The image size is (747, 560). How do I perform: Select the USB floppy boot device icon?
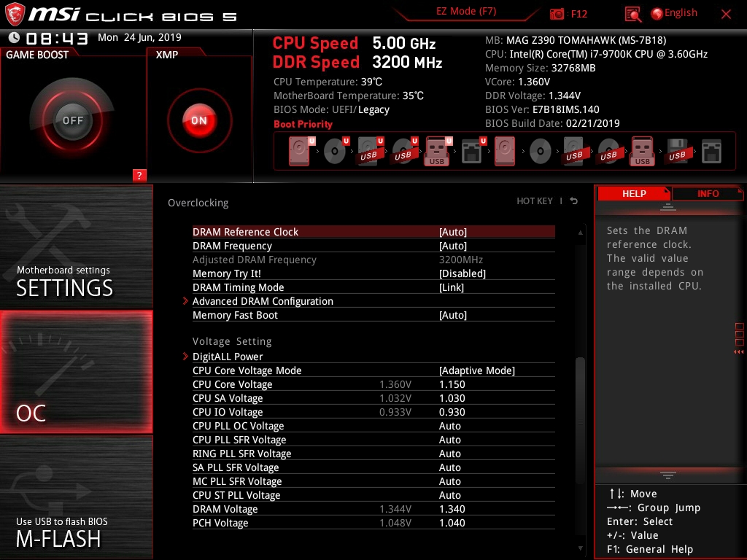(x=677, y=152)
